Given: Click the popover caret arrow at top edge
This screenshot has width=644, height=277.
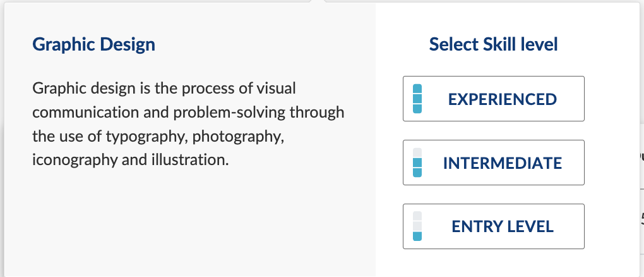Looking at the screenshot, I should (319, 1).
